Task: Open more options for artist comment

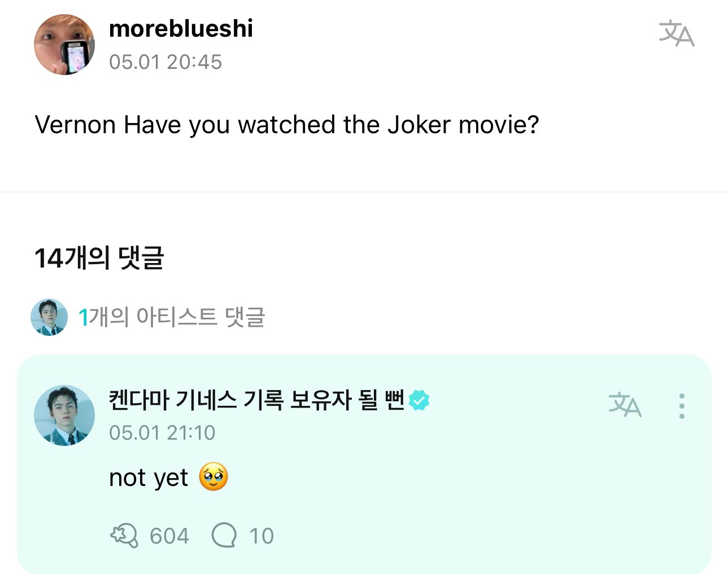Action: [x=682, y=406]
